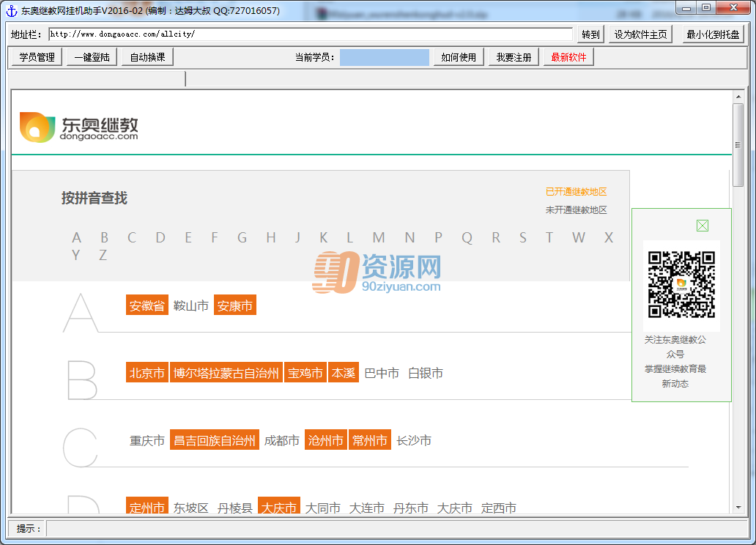Click the vertical scrollbar thumb
Screen dimensions: 756x545
tap(738, 145)
